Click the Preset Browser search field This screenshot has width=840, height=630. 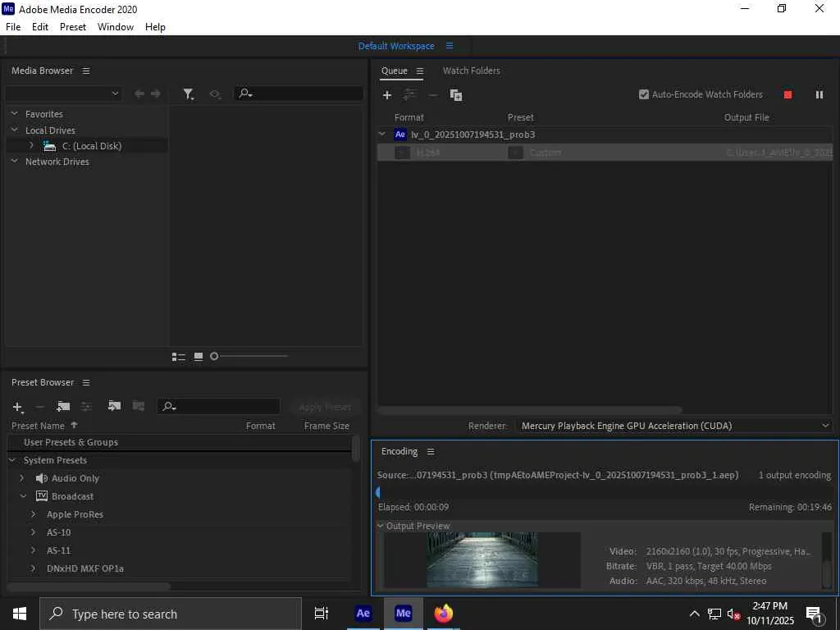[218, 407]
